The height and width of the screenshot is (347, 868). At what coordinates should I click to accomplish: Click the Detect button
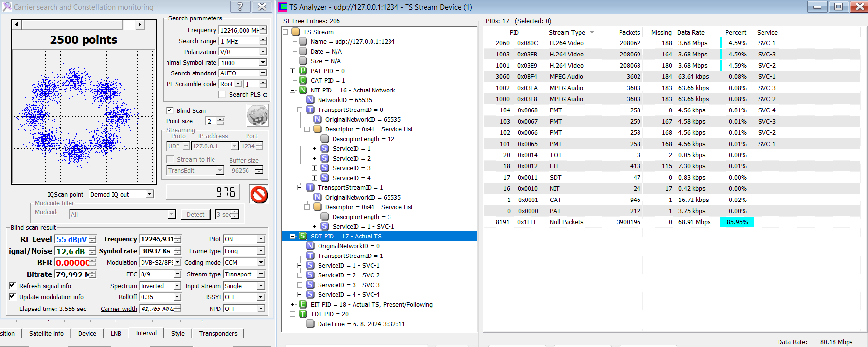pyautogui.click(x=195, y=214)
